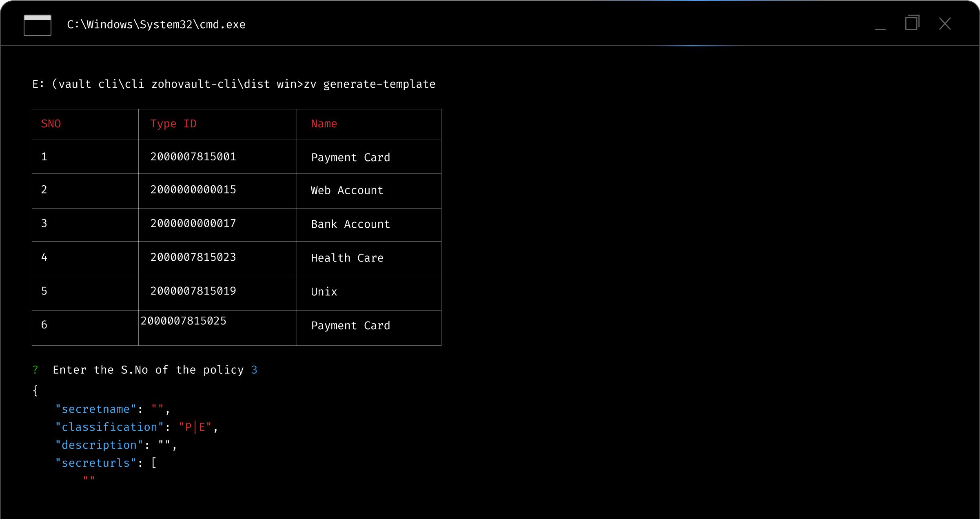Maximize the command prompt window
This screenshot has height=519, width=980.
point(912,23)
